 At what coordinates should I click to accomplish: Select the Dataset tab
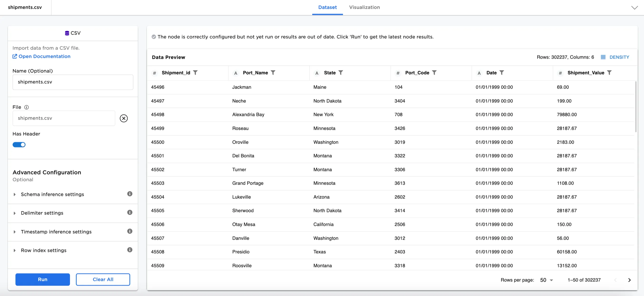coord(327,7)
